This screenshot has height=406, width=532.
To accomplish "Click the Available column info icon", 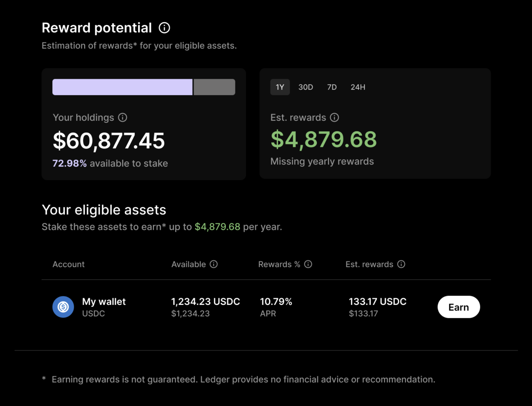I will pyautogui.click(x=214, y=264).
